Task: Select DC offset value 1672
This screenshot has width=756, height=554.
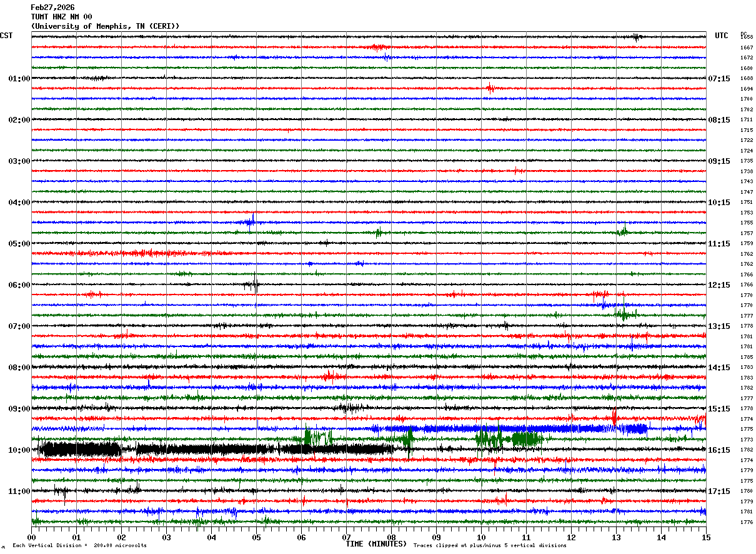Action: pos(747,58)
